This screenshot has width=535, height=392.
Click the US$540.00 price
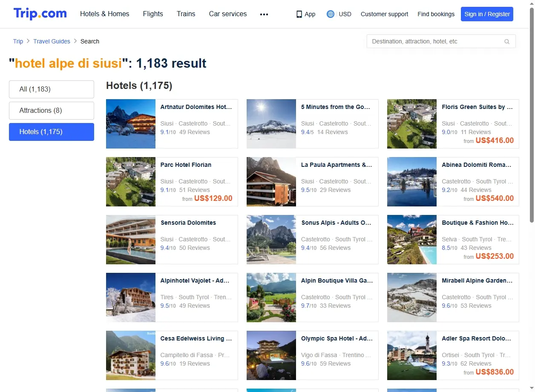coord(495,198)
